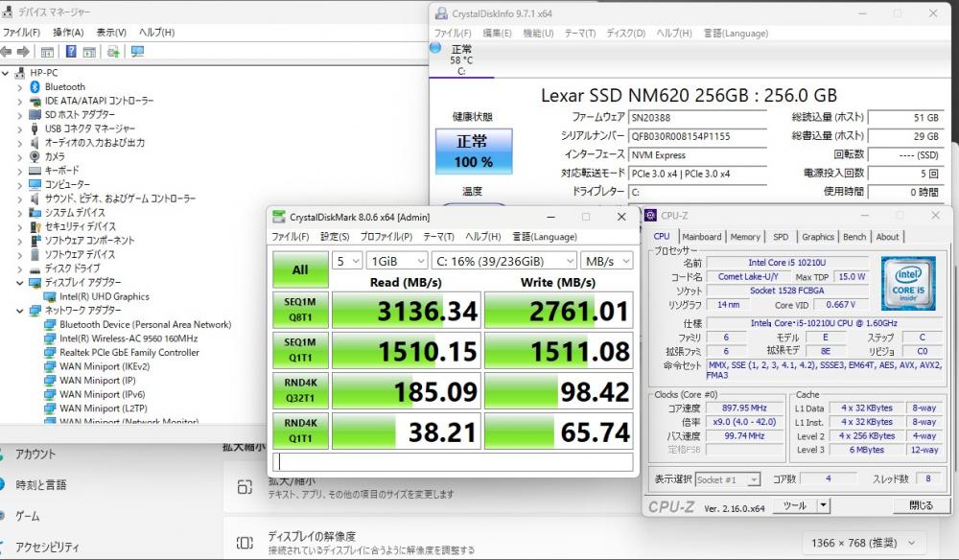Open the ディスク(D) menu in CrystalDiskInfo
The width and height of the screenshot is (959, 560).
tap(625, 33)
